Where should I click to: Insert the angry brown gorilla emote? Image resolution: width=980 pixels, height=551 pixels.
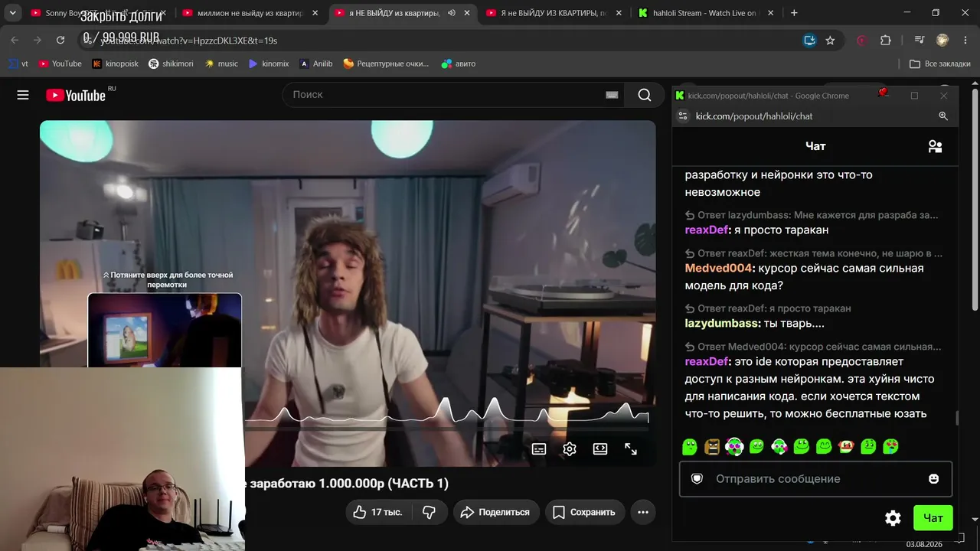coord(712,446)
